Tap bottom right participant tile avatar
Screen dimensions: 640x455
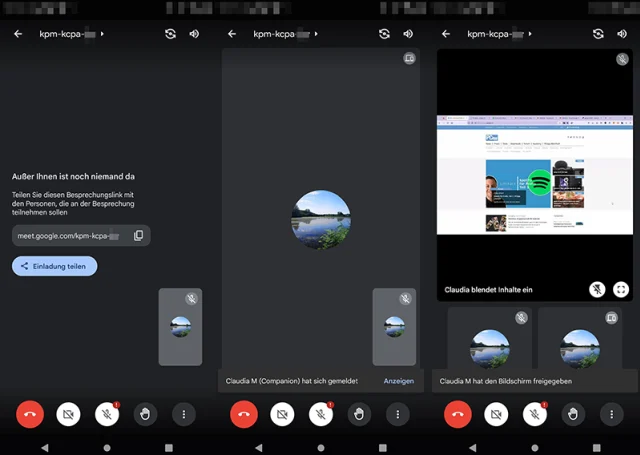click(x=580, y=349)
